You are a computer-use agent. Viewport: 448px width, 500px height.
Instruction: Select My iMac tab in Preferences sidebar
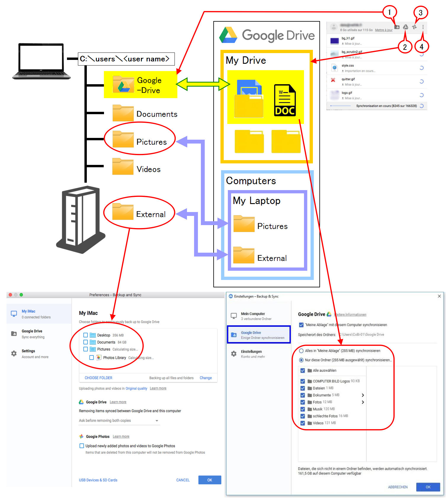(39, 314)
